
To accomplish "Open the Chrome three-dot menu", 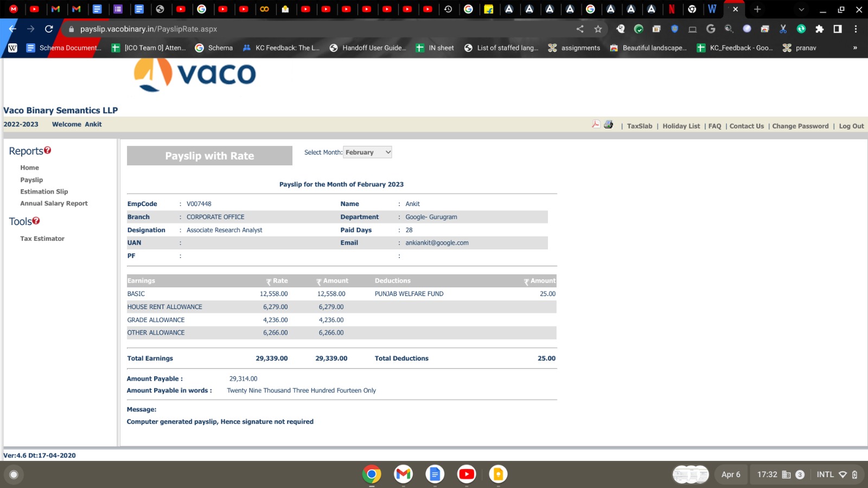I will coord(856,29).
